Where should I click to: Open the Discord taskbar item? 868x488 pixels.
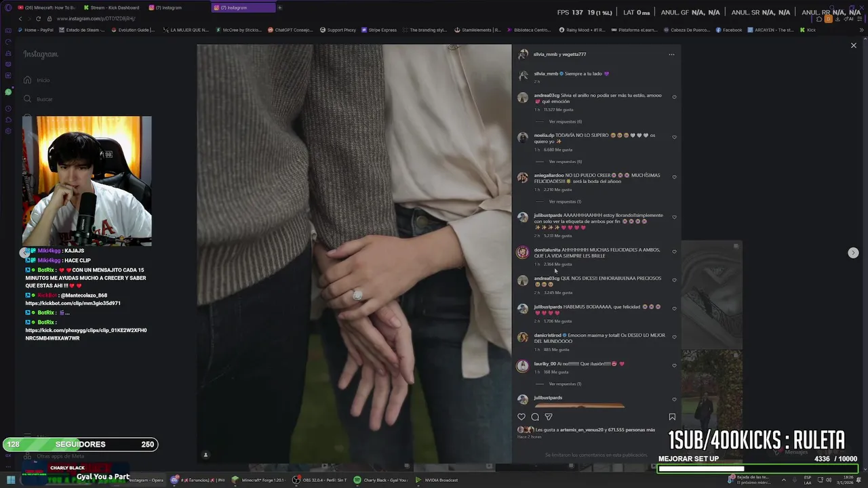(x=198, y=480)
